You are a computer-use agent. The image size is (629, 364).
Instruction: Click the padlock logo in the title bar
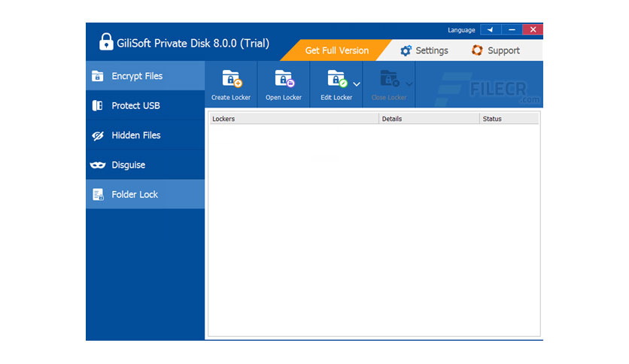point(106,41)
